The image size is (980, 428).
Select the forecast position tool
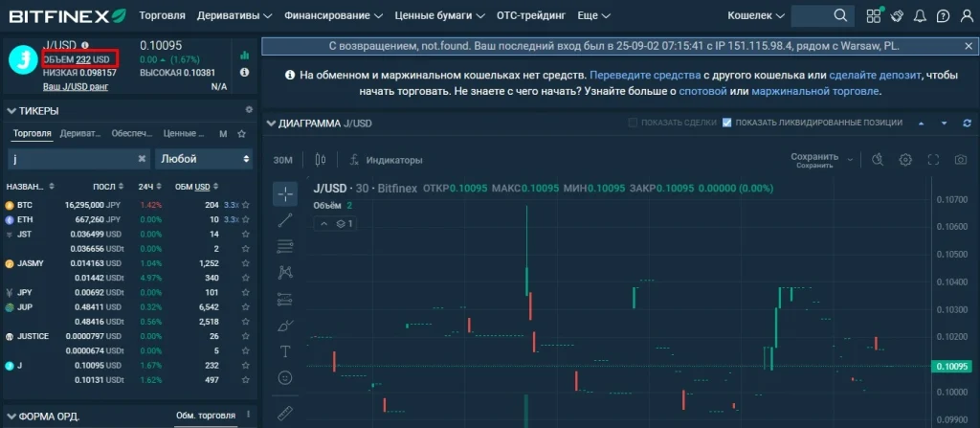(285, 299)
